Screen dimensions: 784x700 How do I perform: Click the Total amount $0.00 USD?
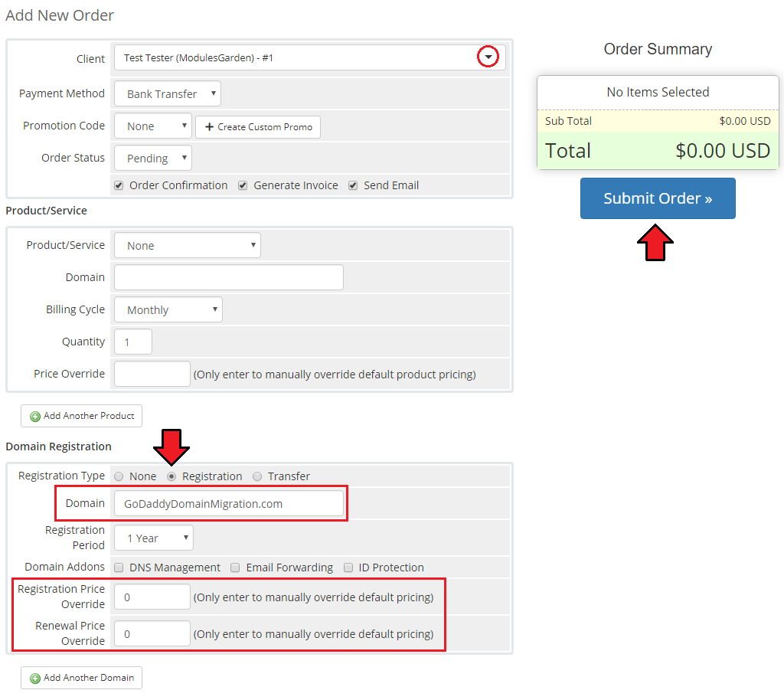(723, 151)
